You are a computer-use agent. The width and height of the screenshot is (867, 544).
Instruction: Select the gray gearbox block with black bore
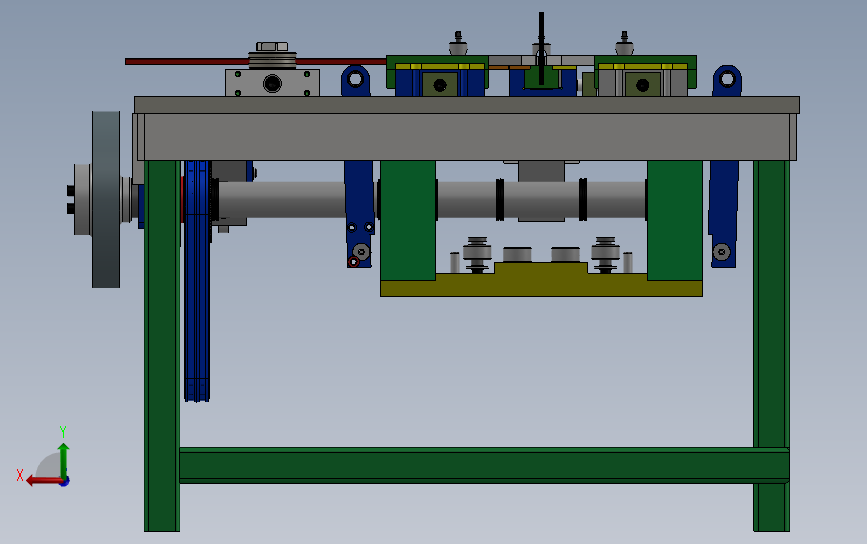point(272,83)
